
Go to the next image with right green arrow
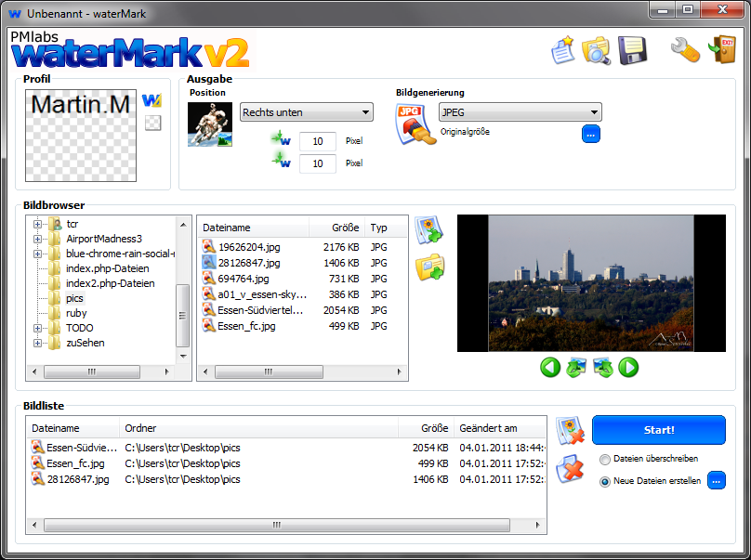click(628, 368)
